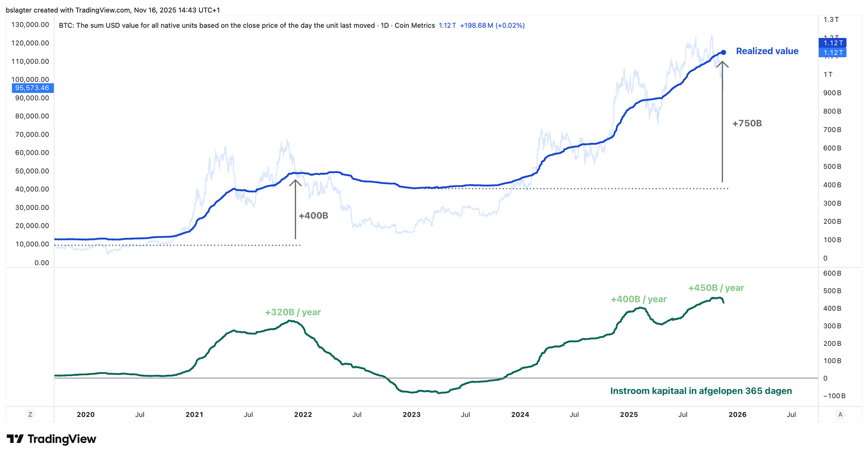Click the Realized value label
868x456 pixels.
click(767, 51)
